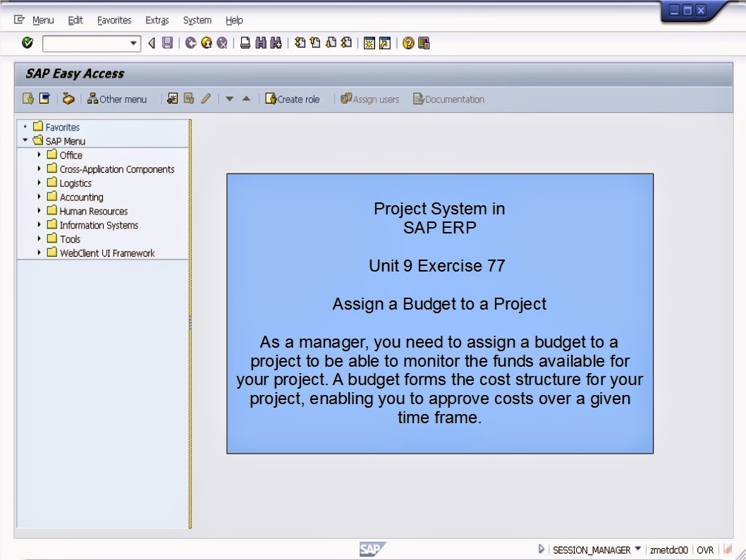
Task: Collapse the SAP Menu node
Action: click(x=25, y=140)
